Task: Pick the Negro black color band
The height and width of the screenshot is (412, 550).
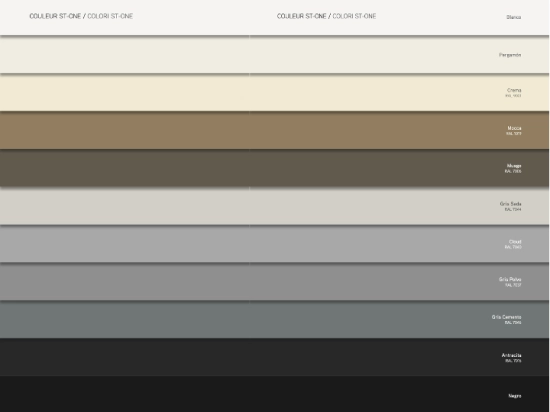Action: click(x=275, y=394)
